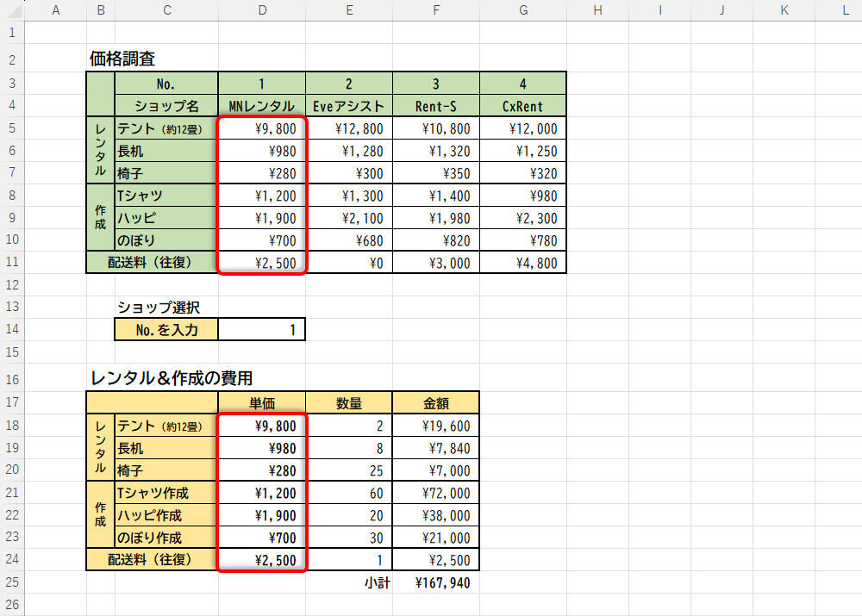This screenshot has width=862, height=616.
Task: Select the レンタル＆作成の費用 heading cell
Action: [x=171, y=377]
